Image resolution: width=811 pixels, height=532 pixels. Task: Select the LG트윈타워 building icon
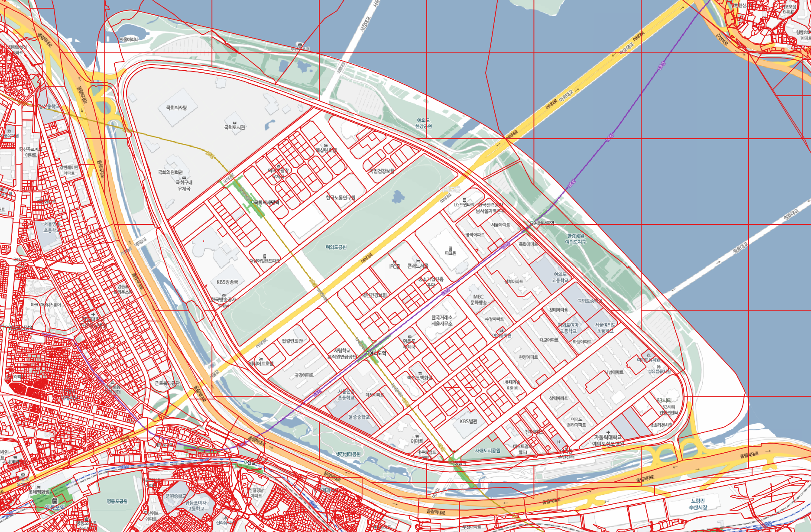pyautogui.click(x=464, y=200)
